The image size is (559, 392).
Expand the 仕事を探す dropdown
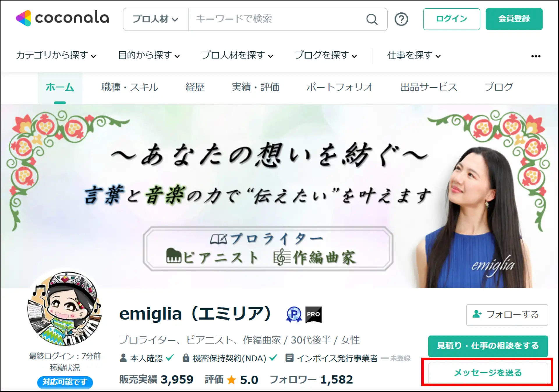click(414, 55)
